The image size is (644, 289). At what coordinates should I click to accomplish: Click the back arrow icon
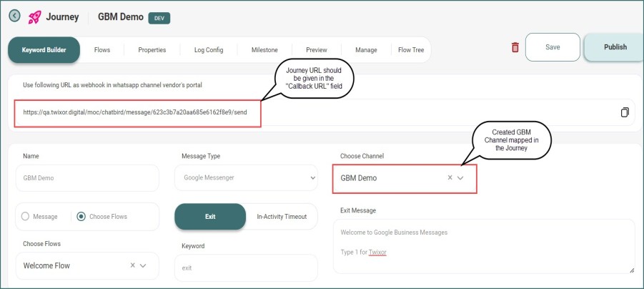pos(14,16)
